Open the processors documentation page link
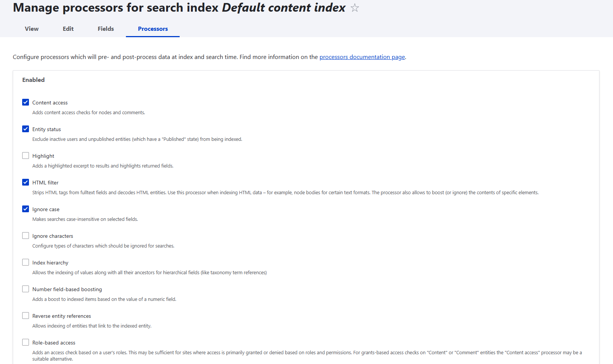The height and width of the screenshot is (364, 613). [x=362, y=57]
